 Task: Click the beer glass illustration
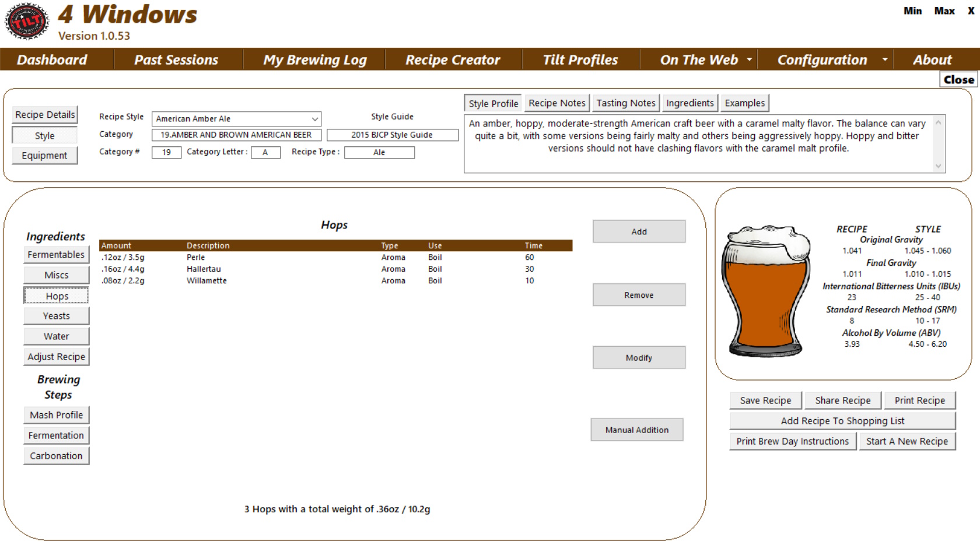pos(766,291)
